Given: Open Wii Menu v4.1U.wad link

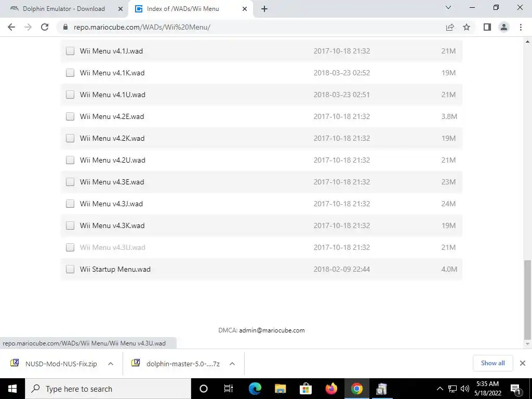Looking at the screenshot, I should [113, 95].
